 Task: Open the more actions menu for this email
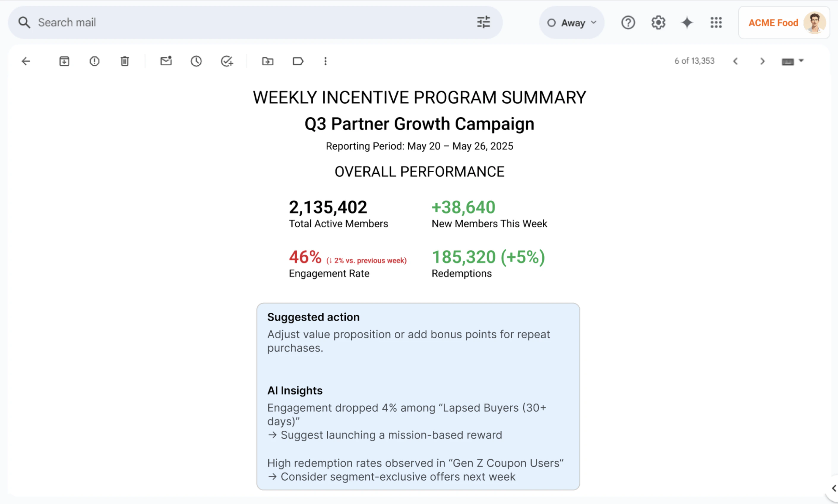[325, 61]
